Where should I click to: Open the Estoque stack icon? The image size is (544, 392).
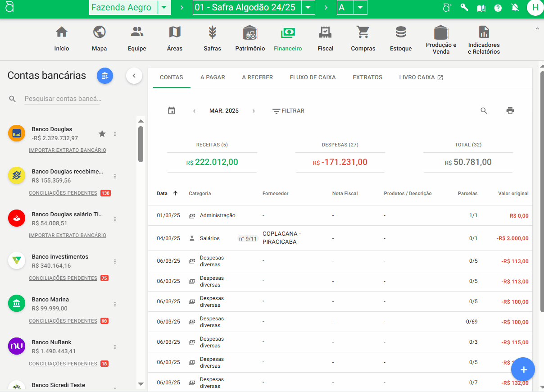click(400, 32)
